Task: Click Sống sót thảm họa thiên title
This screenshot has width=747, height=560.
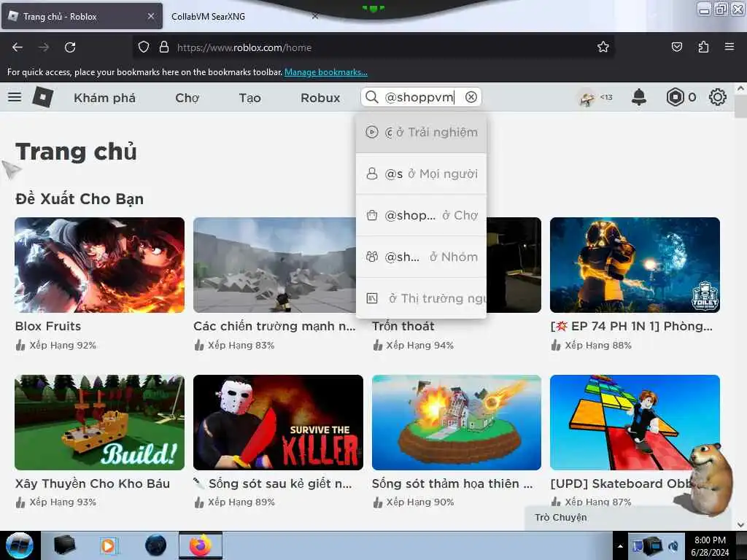Action: click(452, 483)
